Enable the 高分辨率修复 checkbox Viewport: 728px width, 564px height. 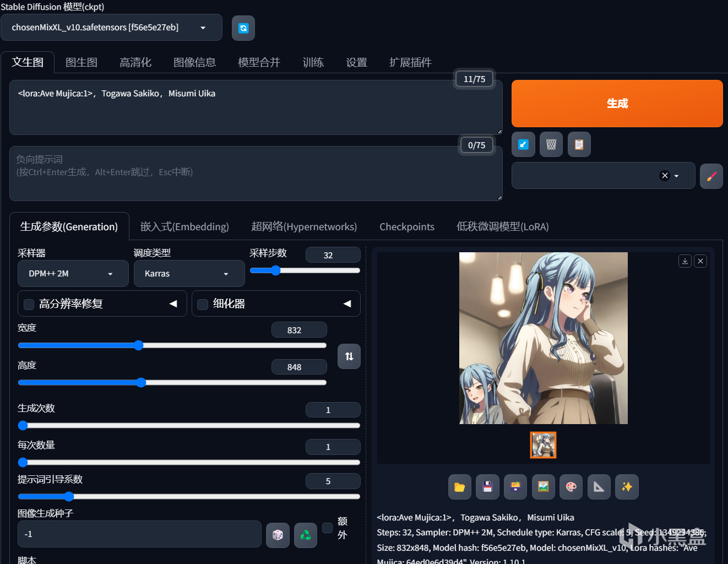click(x=29, y=304)
